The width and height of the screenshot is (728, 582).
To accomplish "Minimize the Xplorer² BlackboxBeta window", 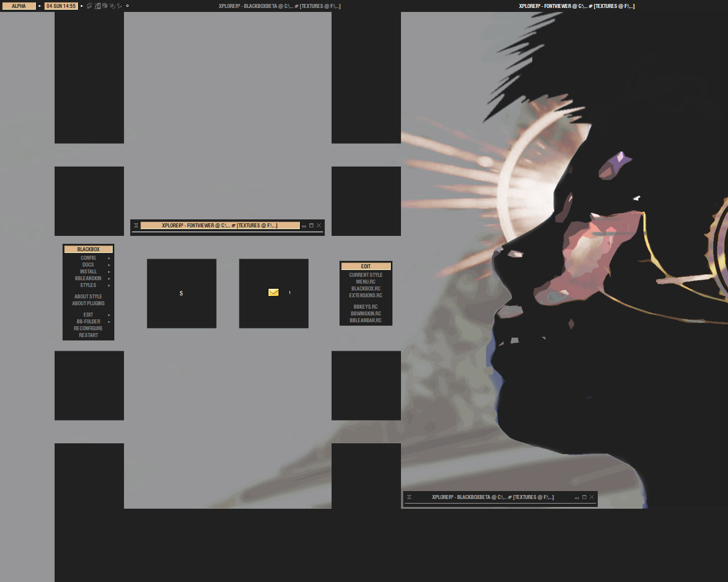I will click(577, 497).
